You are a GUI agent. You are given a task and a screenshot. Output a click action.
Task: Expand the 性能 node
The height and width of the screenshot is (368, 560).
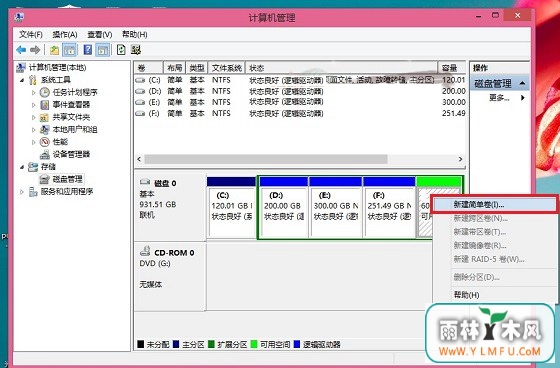(x=34, y=142)
